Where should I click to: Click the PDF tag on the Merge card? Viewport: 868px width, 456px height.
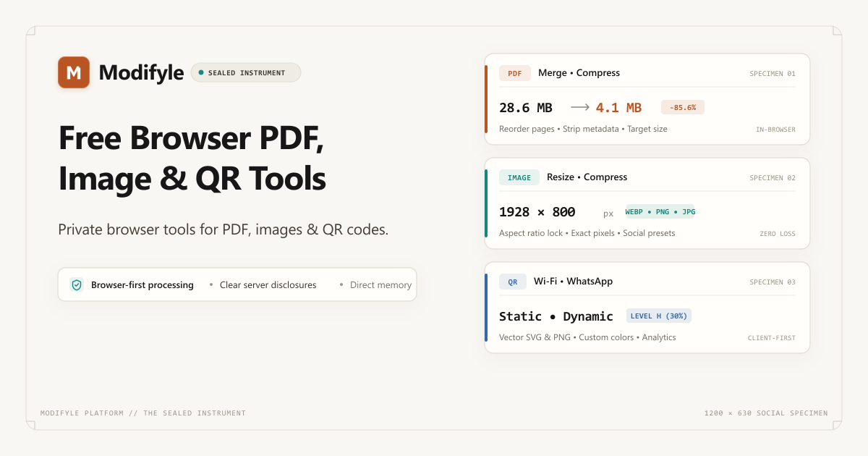(x=515, y=73)
